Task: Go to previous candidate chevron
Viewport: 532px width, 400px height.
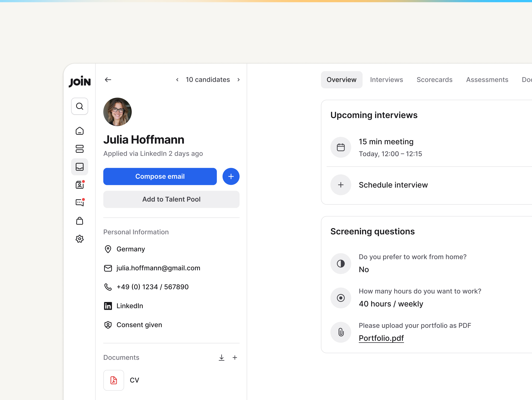Action: pyautogui.click(x=177, y=80)
